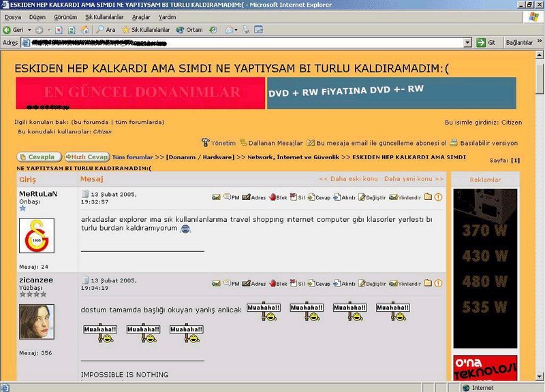Open the Araçlar menu
Viewport: 545px width, 392px height.
[x=141, y=16]
